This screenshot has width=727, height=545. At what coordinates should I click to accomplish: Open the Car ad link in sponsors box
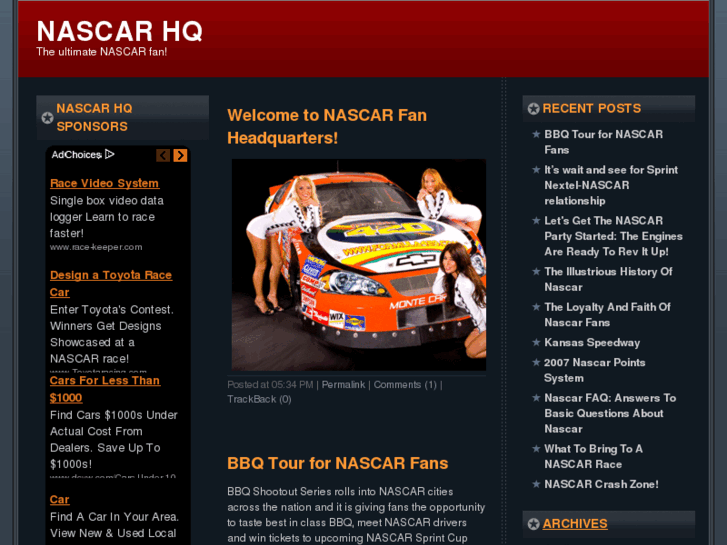(59, 500)
